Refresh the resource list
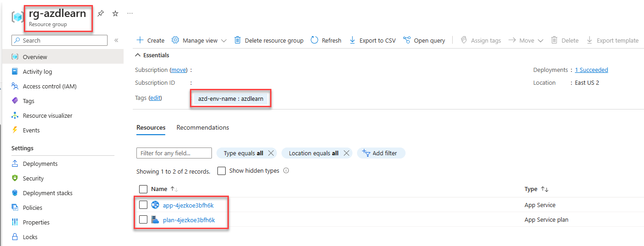Image resolution: width=644 pixels, height=246 pixels. [326, 40]
